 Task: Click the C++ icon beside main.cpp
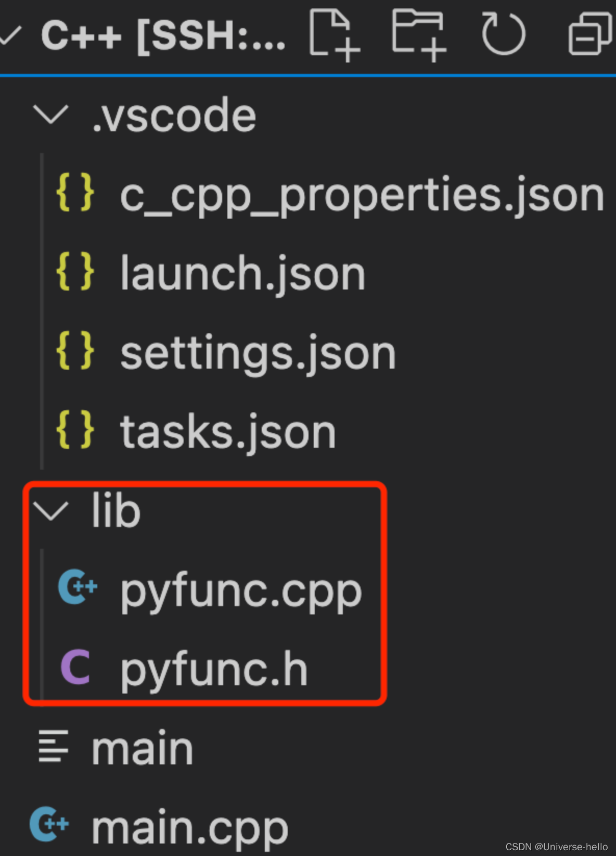click(x=49, y=824)
